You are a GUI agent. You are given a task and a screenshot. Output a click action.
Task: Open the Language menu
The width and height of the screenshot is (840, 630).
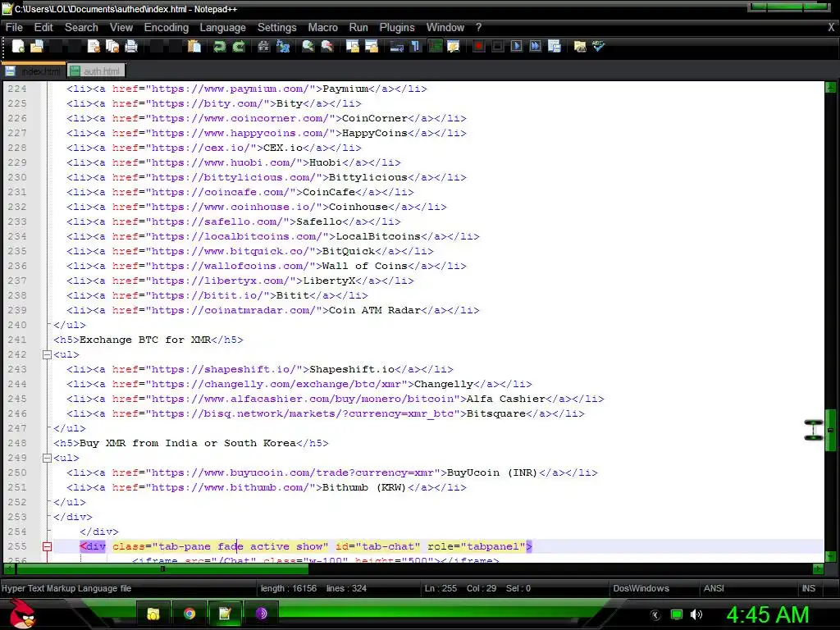click(x=223, y=27)
